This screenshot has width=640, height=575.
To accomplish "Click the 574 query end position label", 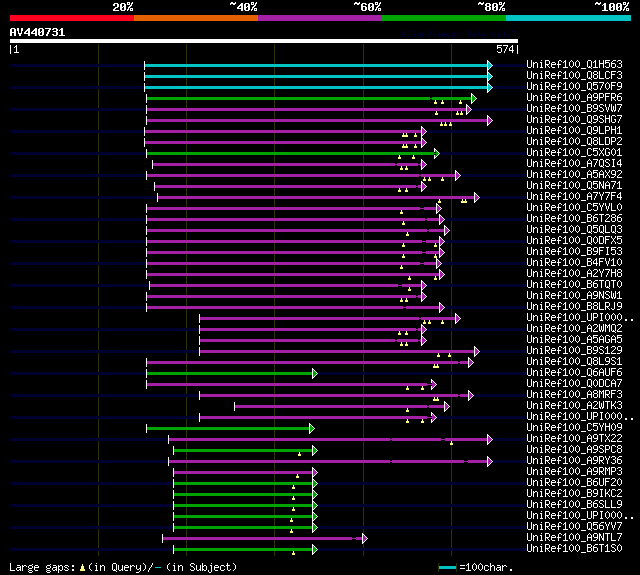I will 505,49.
